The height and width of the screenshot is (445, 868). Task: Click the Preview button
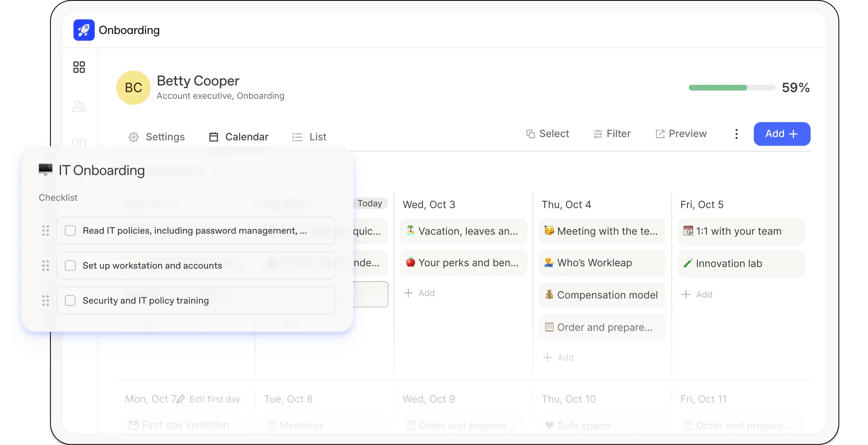[x=681, y=133]
